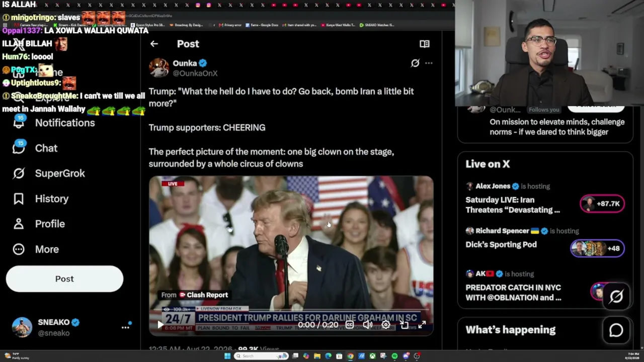The image size is (644, 362).
Task: Play the Trump rally video
Action: 160,325
